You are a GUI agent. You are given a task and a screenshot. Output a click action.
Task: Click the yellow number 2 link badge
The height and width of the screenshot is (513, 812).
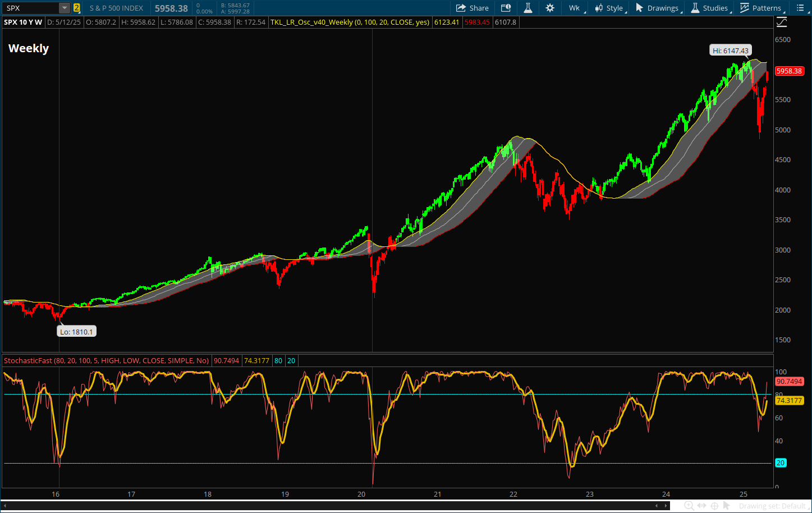(x=77, y=8)
